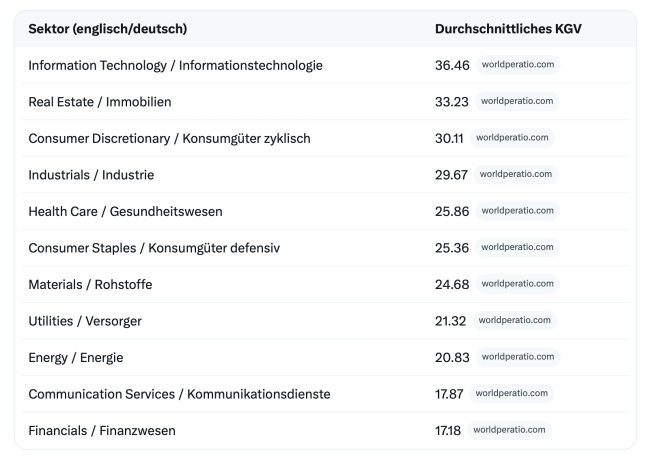655x457 pixels.
Task: Select the 'Energy / Energie' sector cell
Action: pos(76,357)
